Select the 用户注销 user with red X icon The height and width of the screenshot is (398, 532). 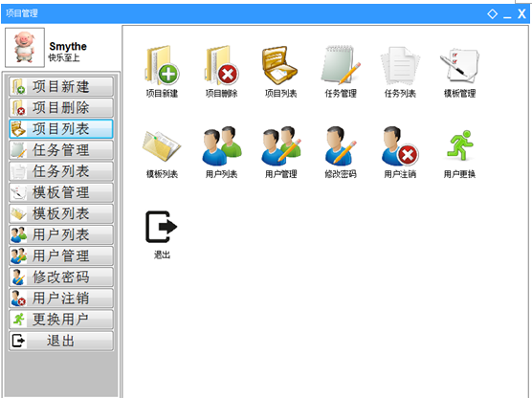[x=400, y=145]
